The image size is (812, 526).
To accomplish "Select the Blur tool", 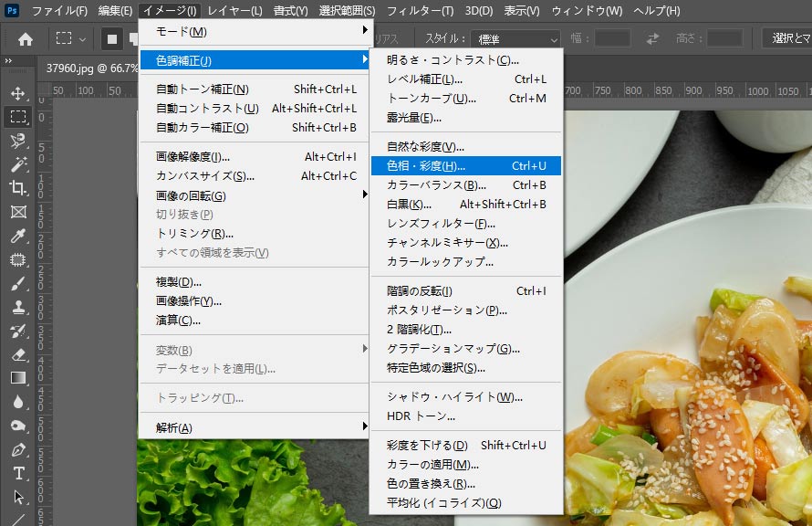I will click(x=18, y=402).
